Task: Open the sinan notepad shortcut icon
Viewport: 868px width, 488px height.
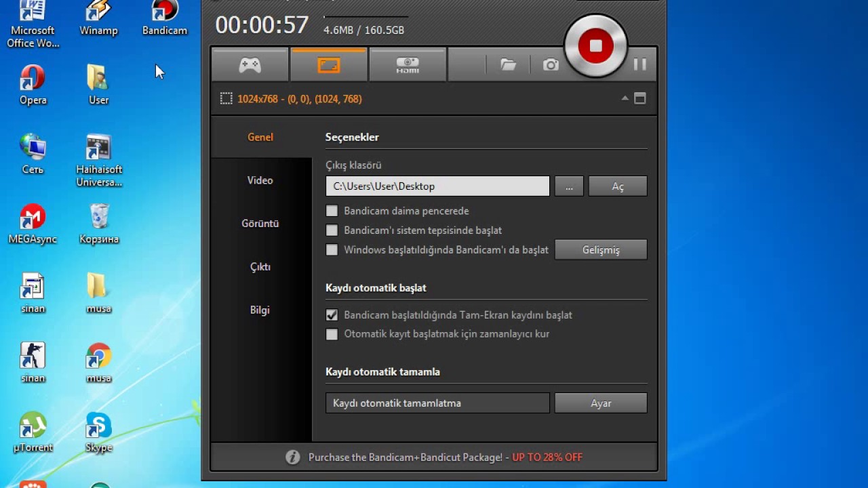Action: pyautogui.click(x=33, y=294)
